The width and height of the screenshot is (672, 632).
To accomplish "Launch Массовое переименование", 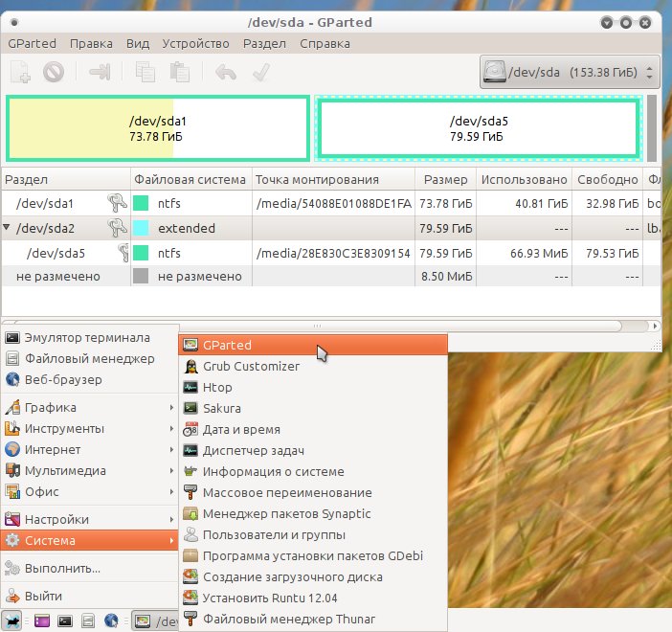I will tap(313, 492).
